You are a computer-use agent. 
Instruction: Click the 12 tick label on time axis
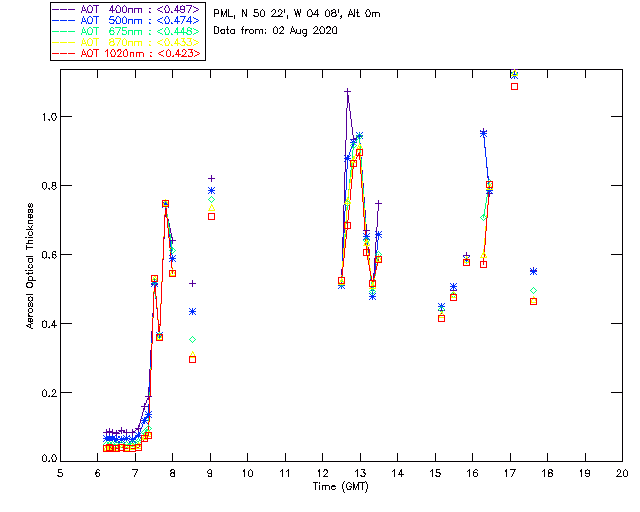click(x=322, y=473)
